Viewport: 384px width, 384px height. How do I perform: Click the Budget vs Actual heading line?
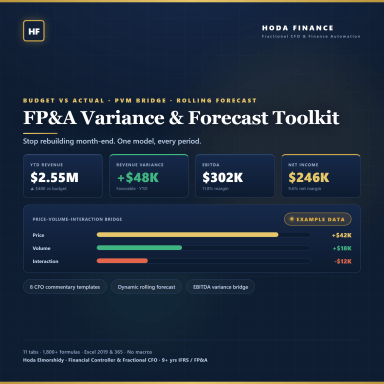140,100
